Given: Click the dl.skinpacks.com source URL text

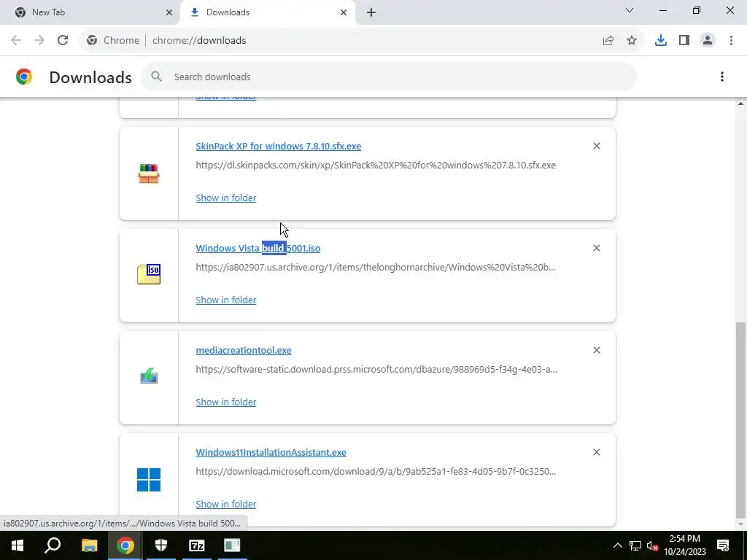Looking at the screenshot, I should [376, 166].
